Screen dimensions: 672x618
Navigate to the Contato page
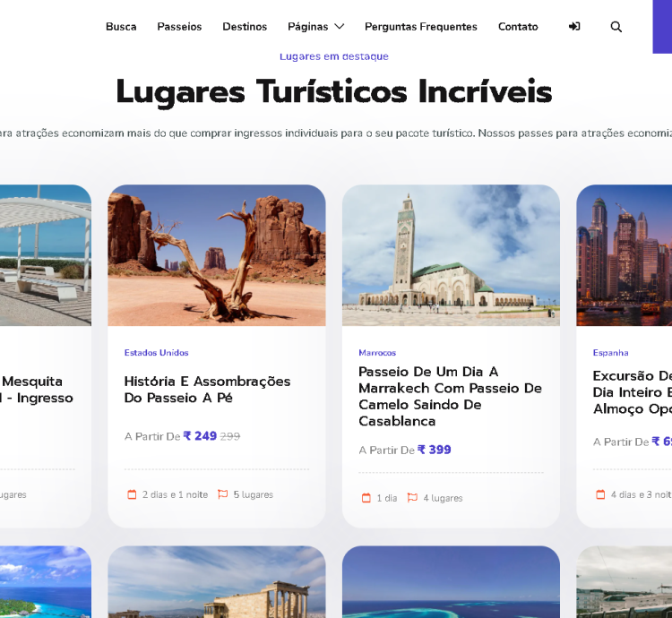pyautogui.click(x=518, y=27)
